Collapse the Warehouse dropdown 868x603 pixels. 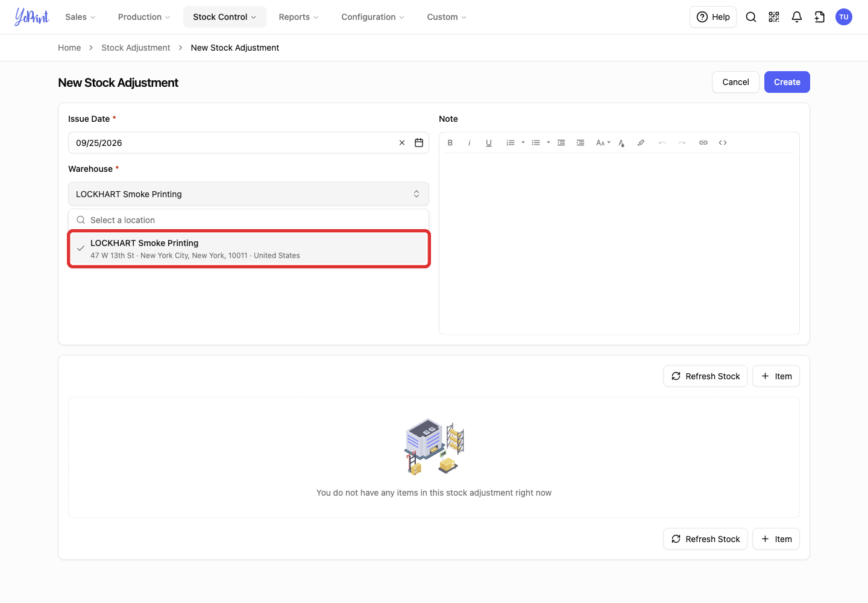[248, 194]
